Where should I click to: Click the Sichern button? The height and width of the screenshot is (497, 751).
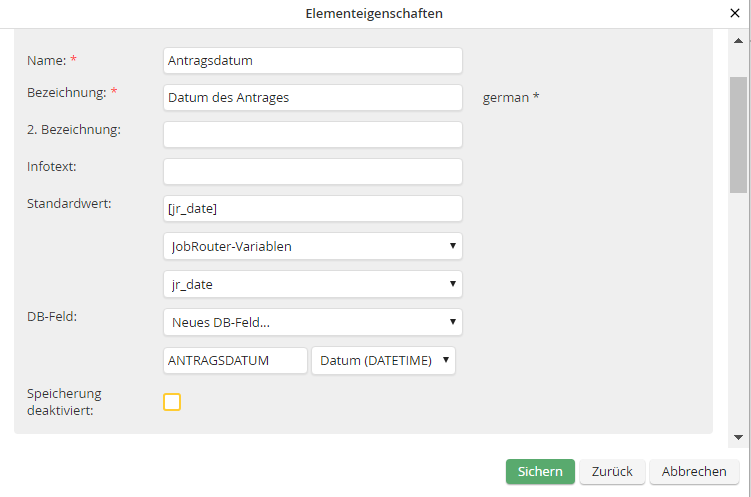point(540,471)
